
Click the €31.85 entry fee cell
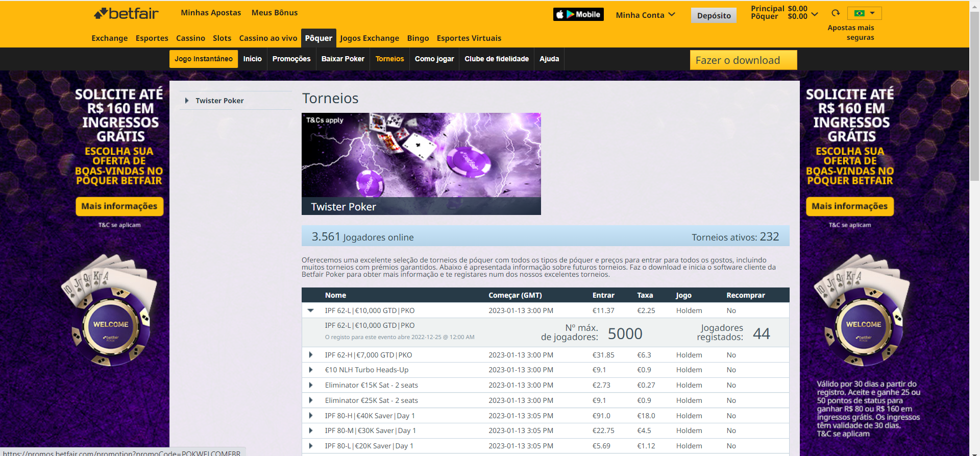pos(603,355)
